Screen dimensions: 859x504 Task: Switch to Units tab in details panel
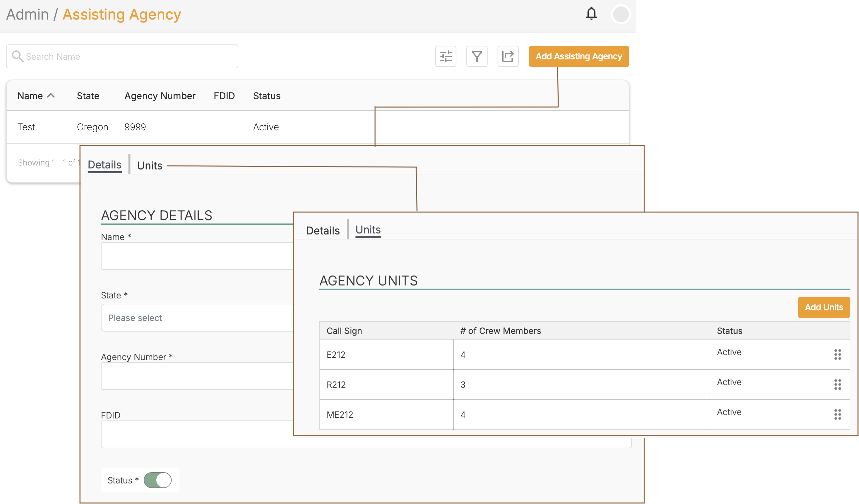click(x=149, y=165)
